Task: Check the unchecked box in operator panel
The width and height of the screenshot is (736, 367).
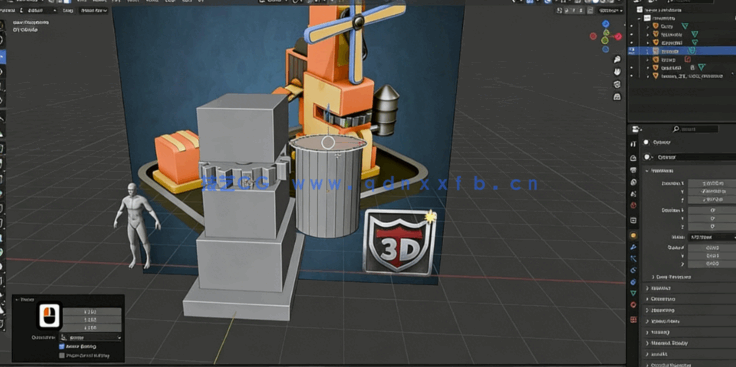Action: point(62,355)
